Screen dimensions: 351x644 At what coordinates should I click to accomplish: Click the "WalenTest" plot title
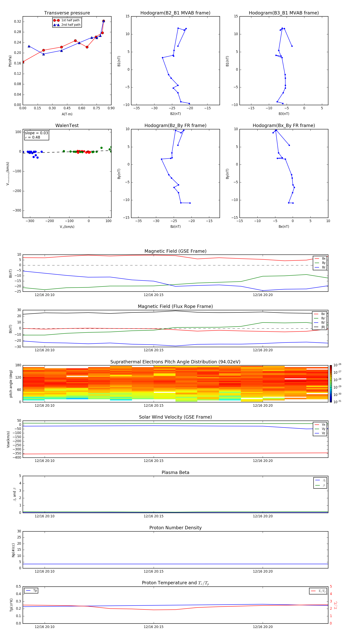click(67, 125)
